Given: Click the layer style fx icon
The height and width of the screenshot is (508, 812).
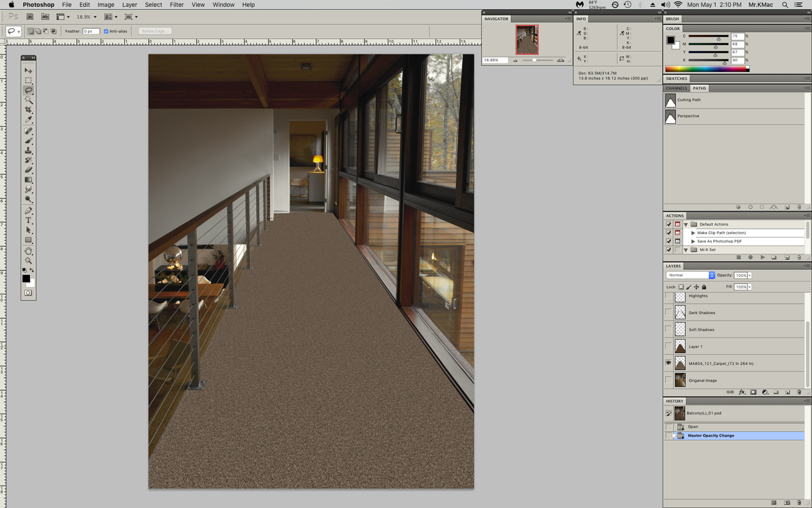Looking at the screenshot, I should click(742, 392).
